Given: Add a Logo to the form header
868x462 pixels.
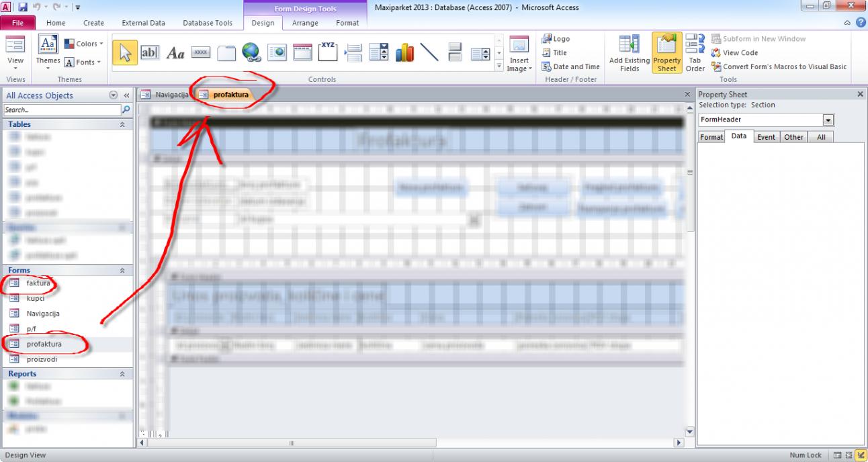Looking at the screenshot, I should (556, 39).
